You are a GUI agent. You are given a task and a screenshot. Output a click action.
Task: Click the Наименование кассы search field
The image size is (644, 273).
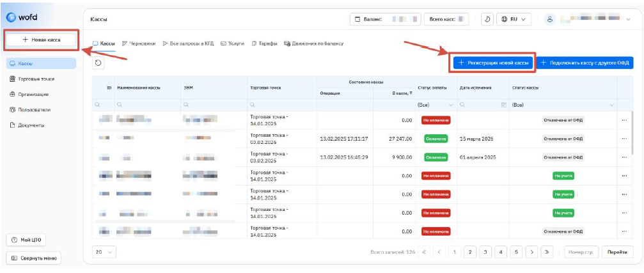pos(147,104)
